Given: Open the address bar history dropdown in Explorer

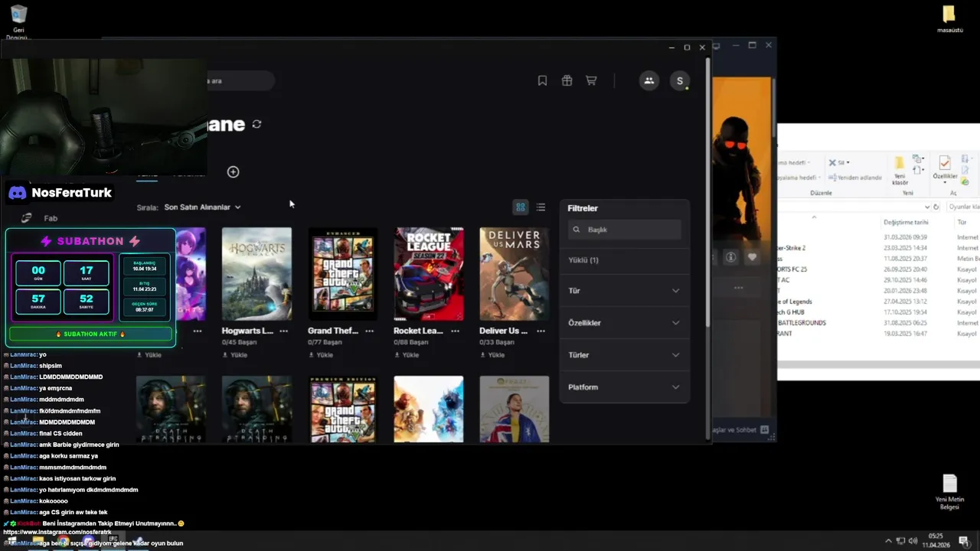Looking at the screenshot, I should pyautogui.click(x=927, y=207).
